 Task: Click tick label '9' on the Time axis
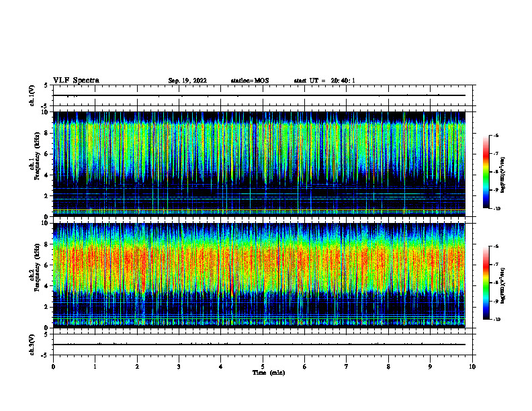click(x=430, y=367)
